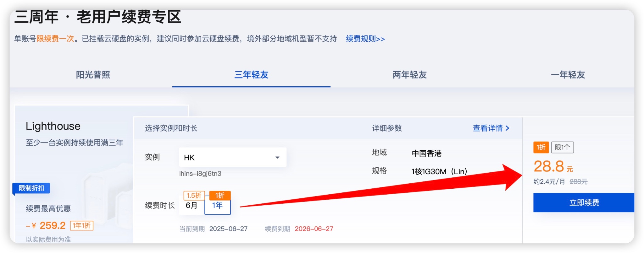Click the 1年1折 badge beside 259.2
The width and height of the screenshot is (644, 253).
point(81,225)
